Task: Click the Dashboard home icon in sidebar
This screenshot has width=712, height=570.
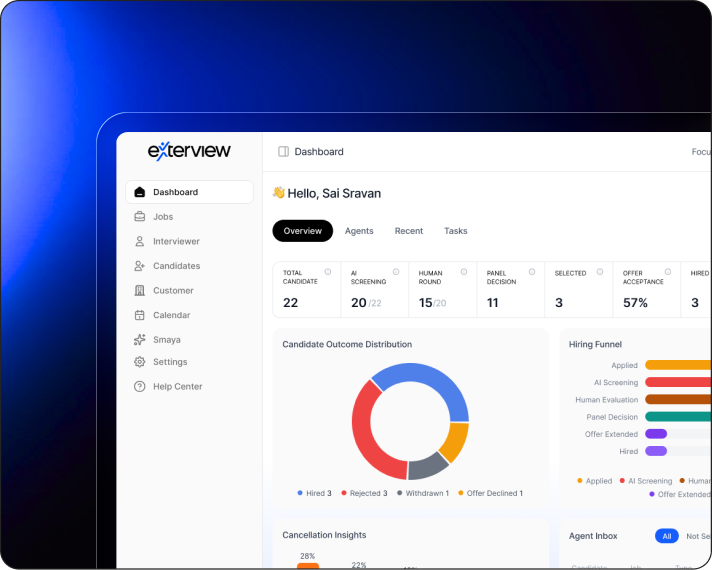Action: pos(140,192)
